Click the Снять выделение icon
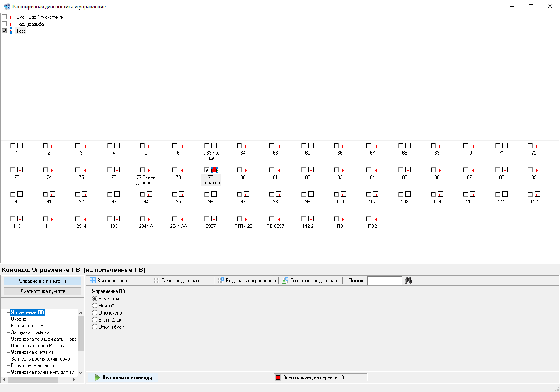 click(157, 281)
